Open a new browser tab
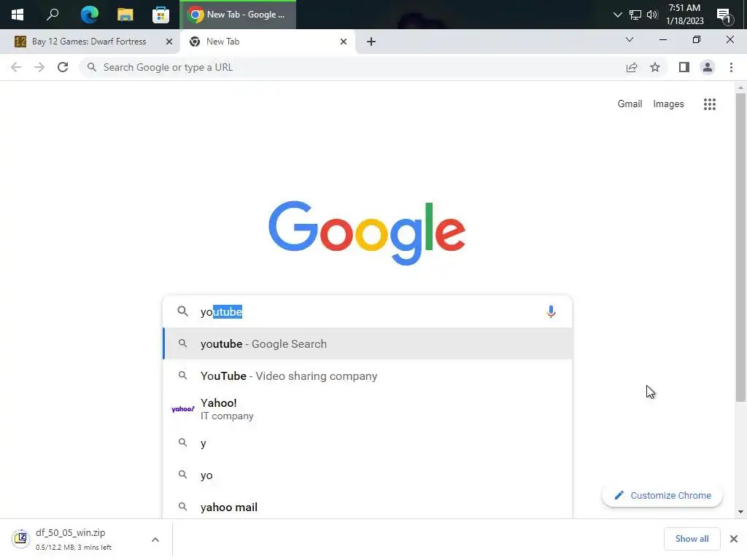The image size is (747, 560). 371,42
